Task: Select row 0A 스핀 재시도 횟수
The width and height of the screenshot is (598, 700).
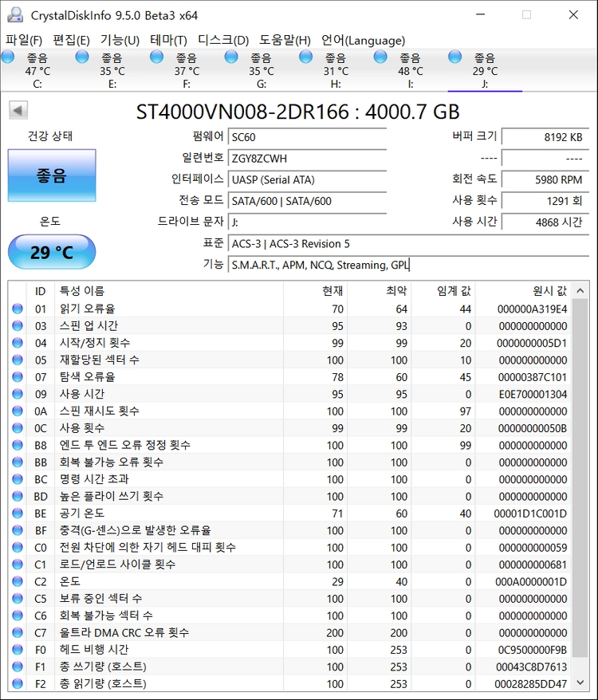Action: point(290,411)
